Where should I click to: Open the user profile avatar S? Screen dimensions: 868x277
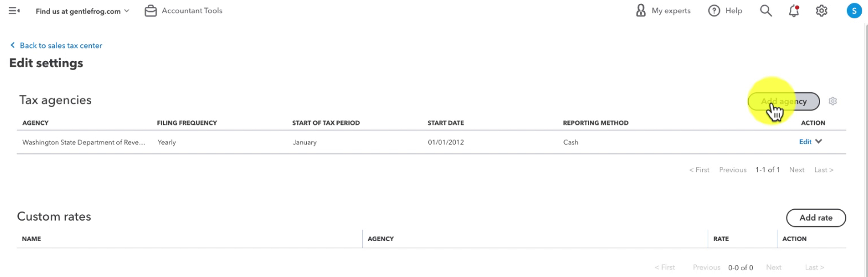click(x=854, y=11)
